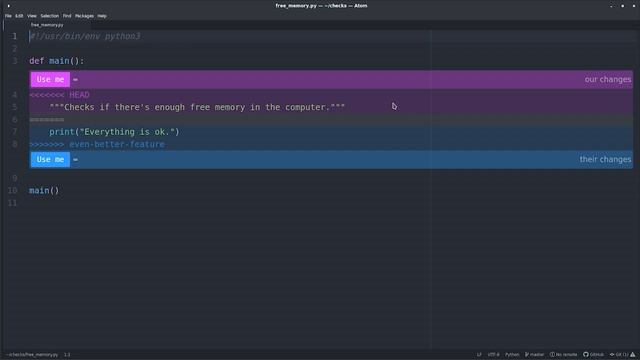Click the window menu dot in title bar
Viewport: 640px width, 360px height.
(9, 6)
